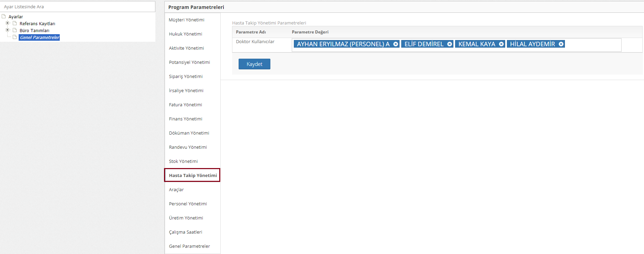This screenshot has width=644, height=254.
Task: Switch to Fatura Yönetimi parameters
Action: [x=185, y=105]
